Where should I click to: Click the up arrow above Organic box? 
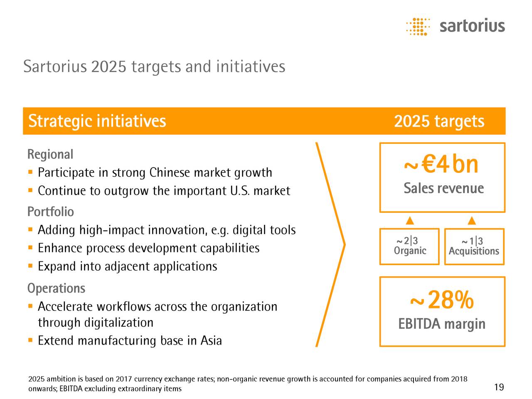[x=409, y=220]
